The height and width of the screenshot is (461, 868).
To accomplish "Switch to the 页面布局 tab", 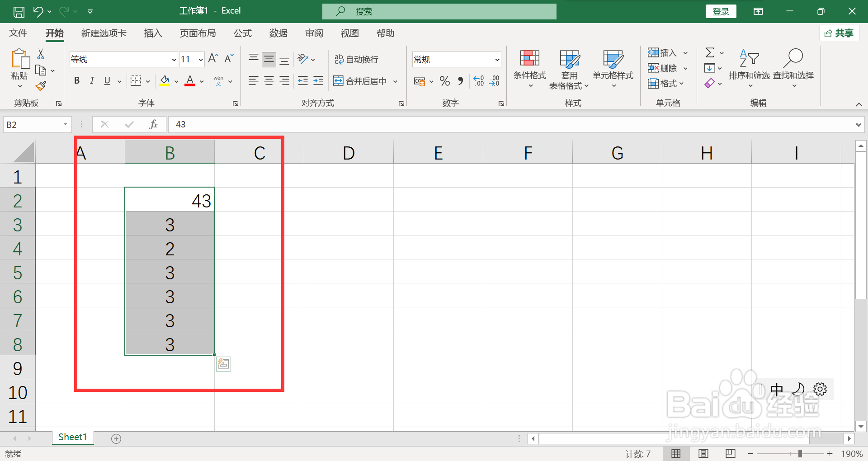I will point(198,33).
